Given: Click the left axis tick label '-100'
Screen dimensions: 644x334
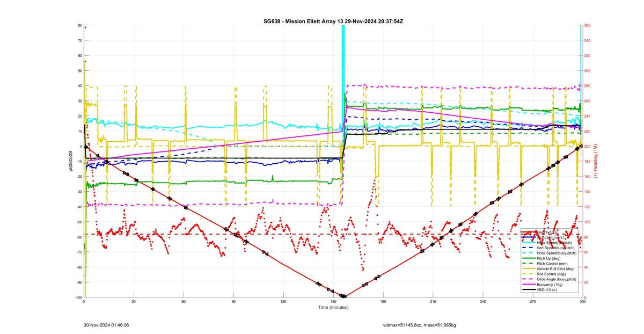Looking at the screenshot, I should click(x=77, y=297).
